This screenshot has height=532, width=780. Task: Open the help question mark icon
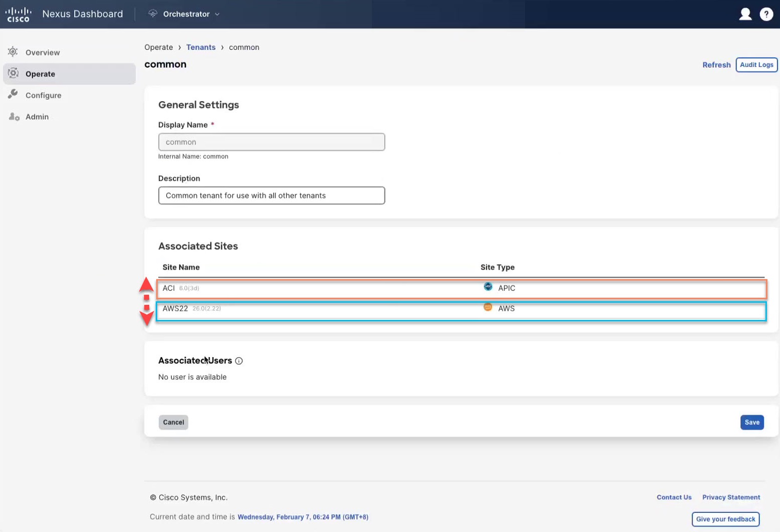pos(766,14)
